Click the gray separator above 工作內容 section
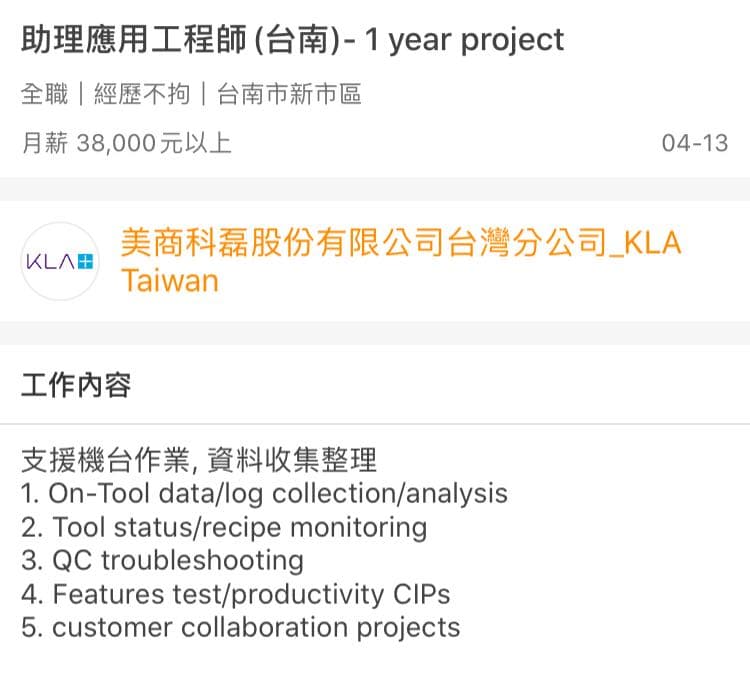 tap(375, 333)
